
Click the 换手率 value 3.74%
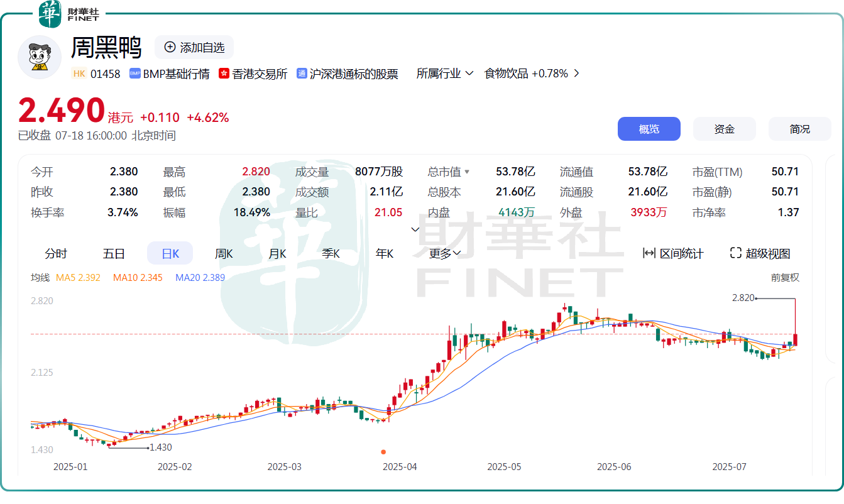pyautogui.click(x=123, y=212)
